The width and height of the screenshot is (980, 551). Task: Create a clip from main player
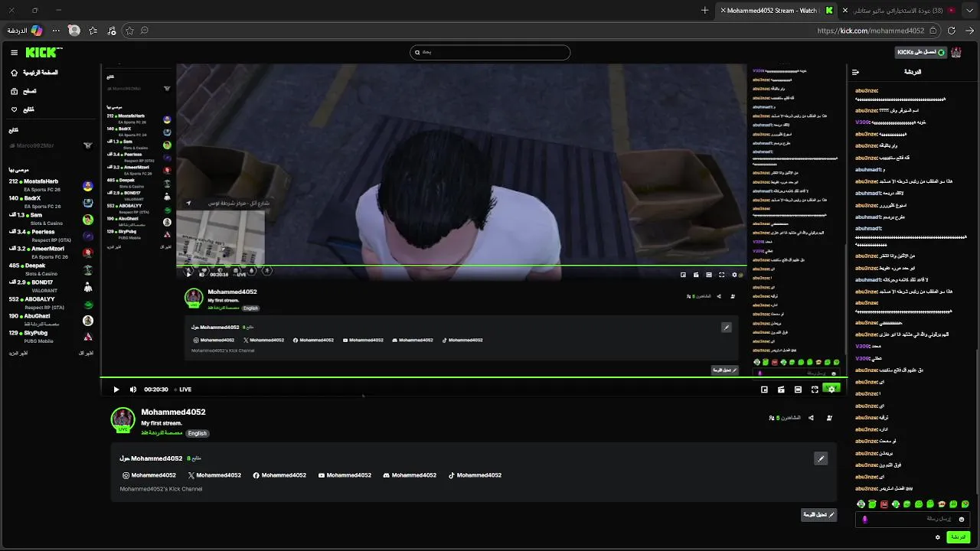781,390
